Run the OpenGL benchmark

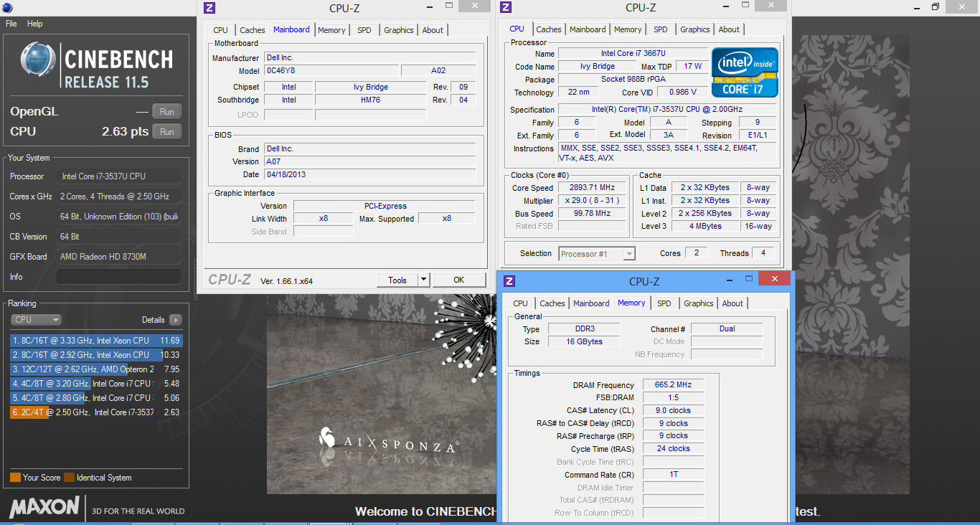[167, 111]
